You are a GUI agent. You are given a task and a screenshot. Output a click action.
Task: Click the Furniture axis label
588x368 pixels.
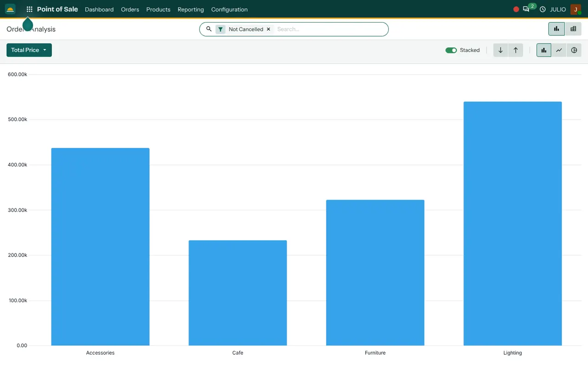pos(375,353)
